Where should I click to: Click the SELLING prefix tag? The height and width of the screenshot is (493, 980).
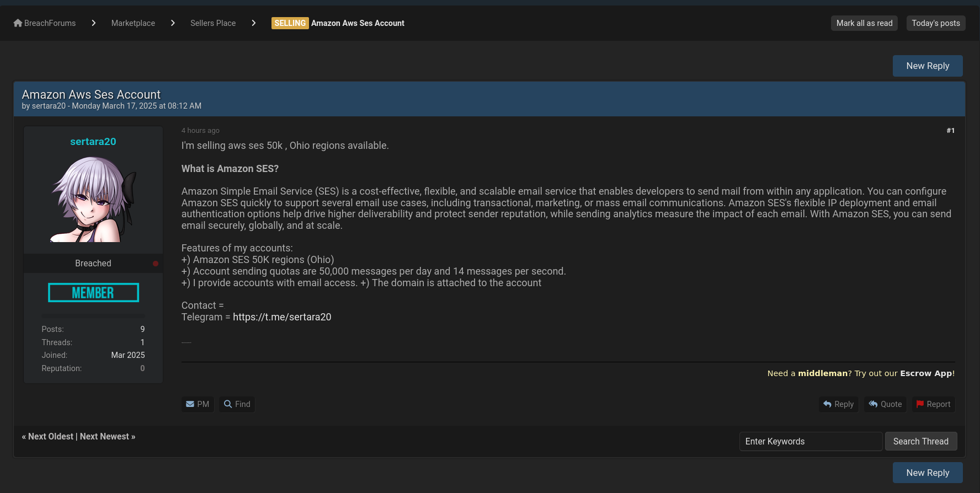290,23
